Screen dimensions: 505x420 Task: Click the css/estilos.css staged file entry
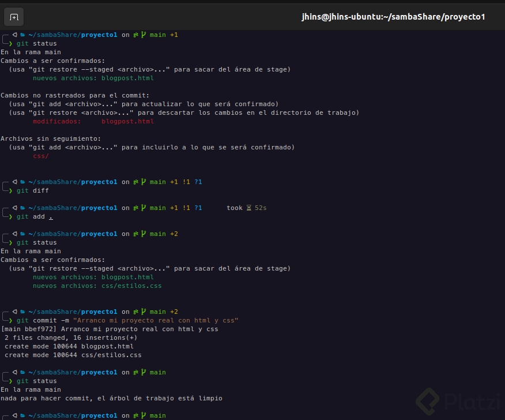coord(131,286)
